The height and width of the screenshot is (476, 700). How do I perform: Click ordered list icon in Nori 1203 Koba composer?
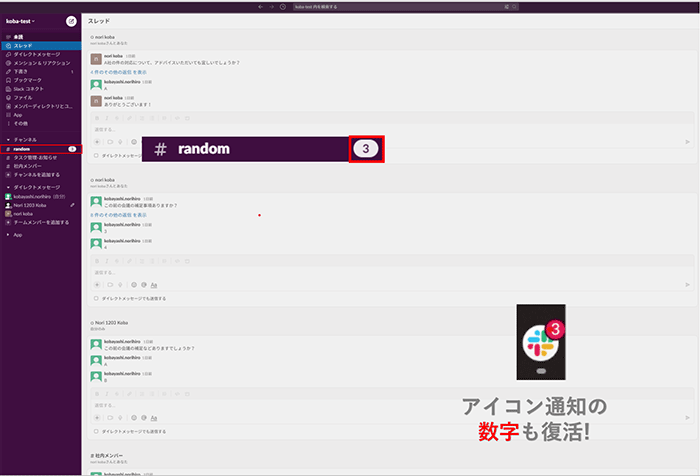142,394
